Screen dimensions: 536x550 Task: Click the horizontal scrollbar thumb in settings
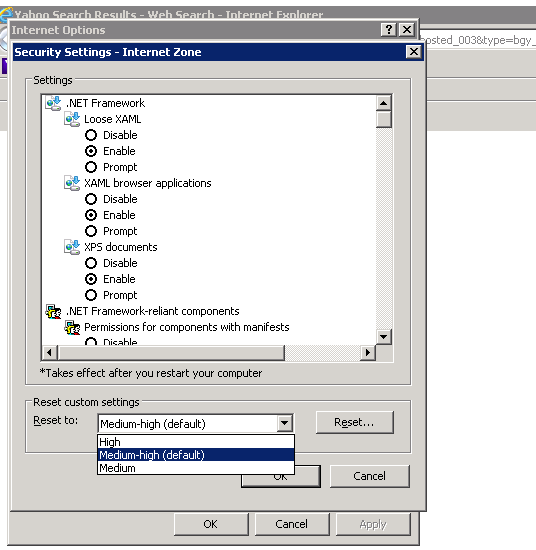click(171, 353)
